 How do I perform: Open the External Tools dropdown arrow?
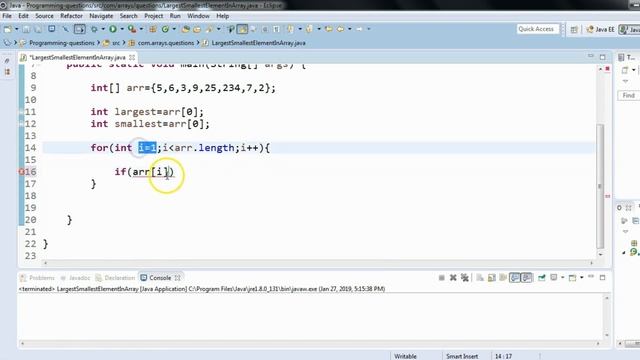141,29
